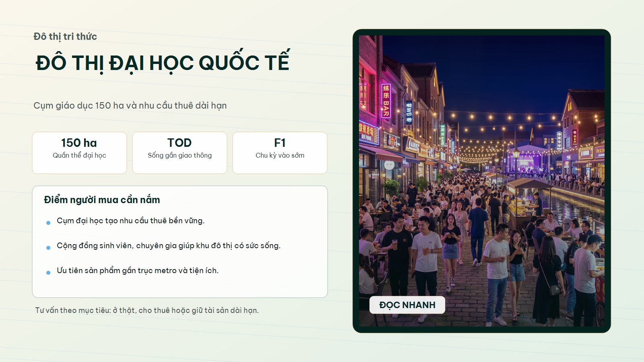644x362 pixels.
Task: Click the caption Sống gần giao thông
Action: click(180, 155)
